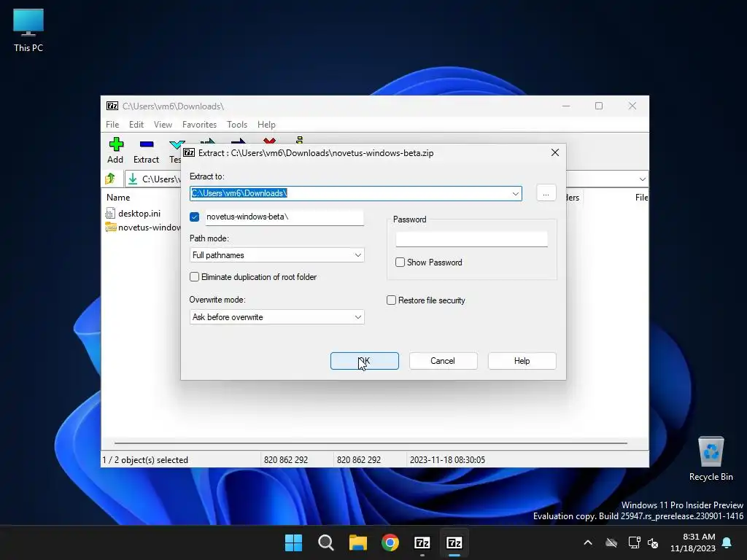747x560 pixels.
Task: Open the Favorites menu
Action: (199, 124)
